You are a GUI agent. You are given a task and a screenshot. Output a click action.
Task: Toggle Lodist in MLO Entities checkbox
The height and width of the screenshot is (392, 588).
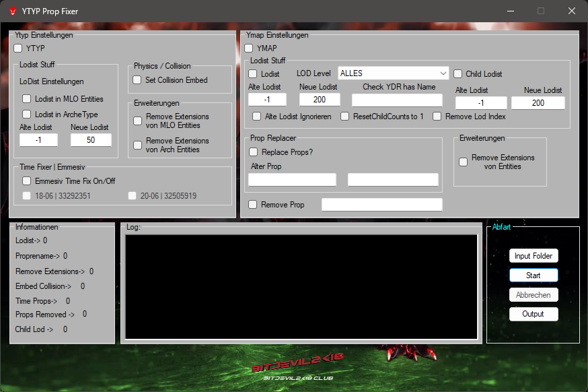[x=28, y=99]
